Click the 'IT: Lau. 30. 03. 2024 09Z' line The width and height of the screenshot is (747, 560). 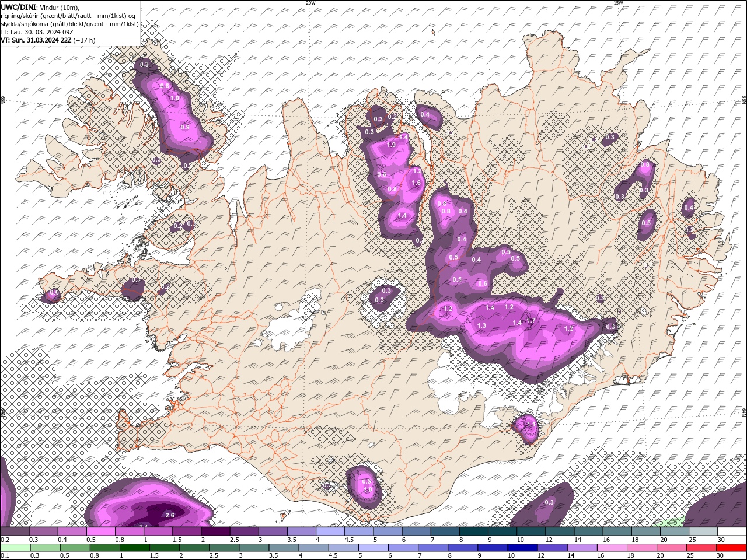pos(37,32)
